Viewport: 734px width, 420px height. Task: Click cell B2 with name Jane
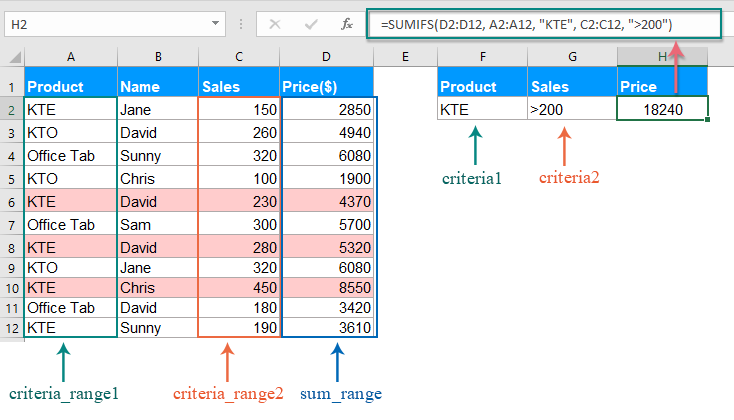point(158,109)
